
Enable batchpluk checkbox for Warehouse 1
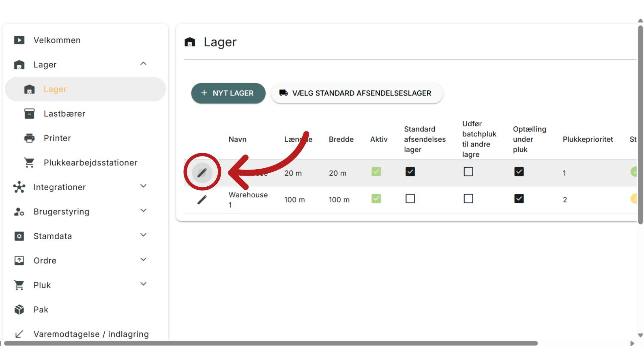pyautogui.click(x=468, y=199)
